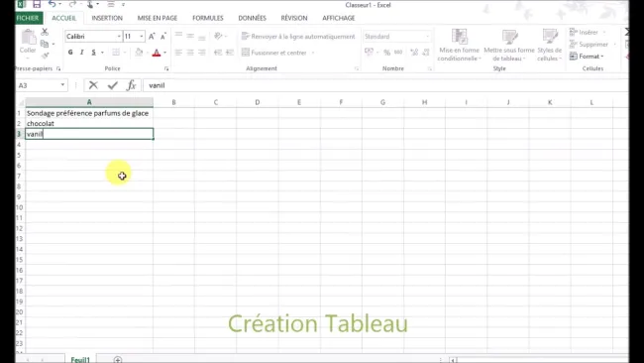Open Insert Function fx button

pyautogui.click(x=132, y=85)
